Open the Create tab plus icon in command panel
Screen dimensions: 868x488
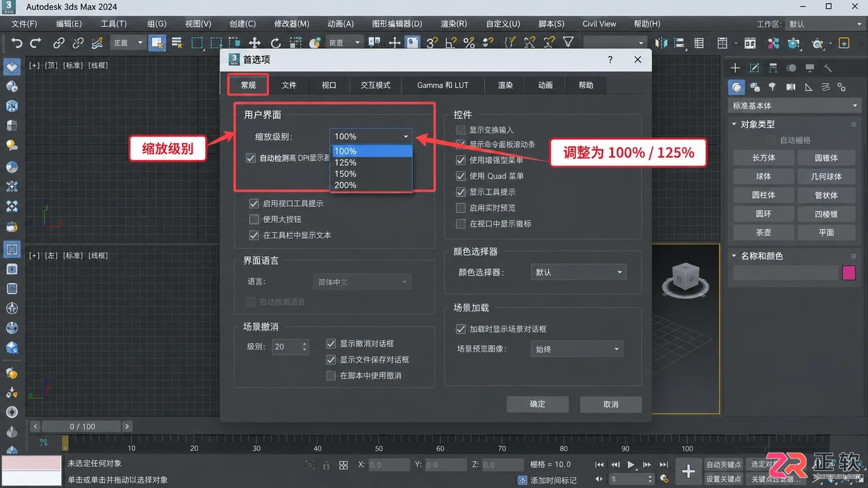pos(735,67)
